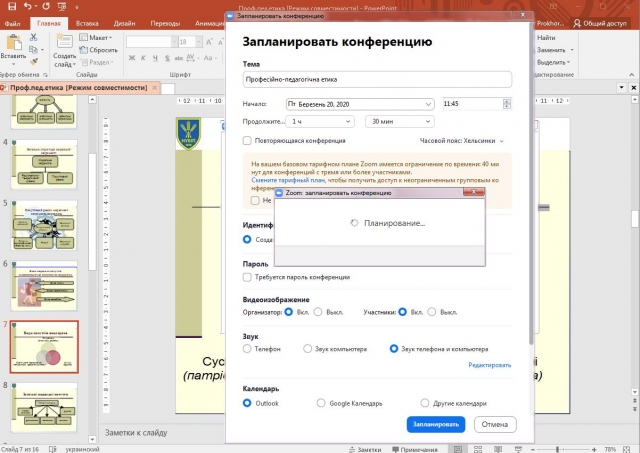Switch to the Главная ribbon tab
Viewport: 640px width, 453px height.
[x=49, y=23]
